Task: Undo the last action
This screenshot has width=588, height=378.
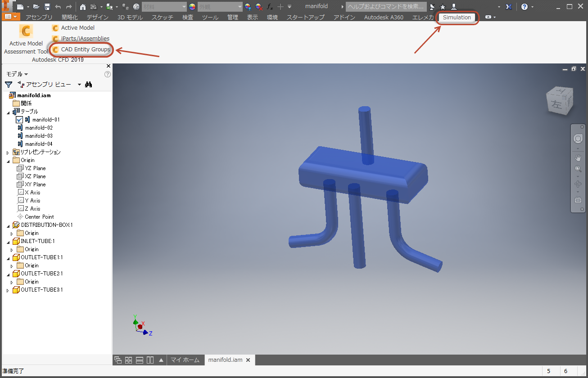Action: tap(58, 7)
